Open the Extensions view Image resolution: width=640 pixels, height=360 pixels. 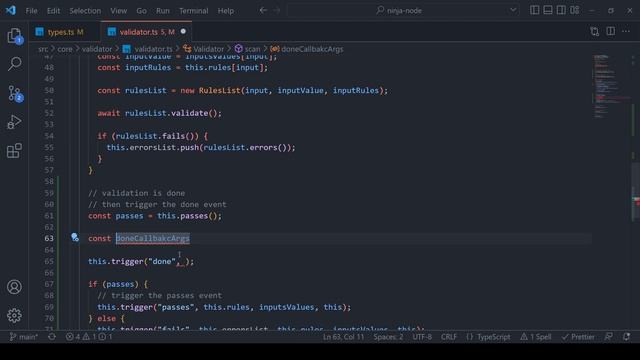tap(15, 151)
